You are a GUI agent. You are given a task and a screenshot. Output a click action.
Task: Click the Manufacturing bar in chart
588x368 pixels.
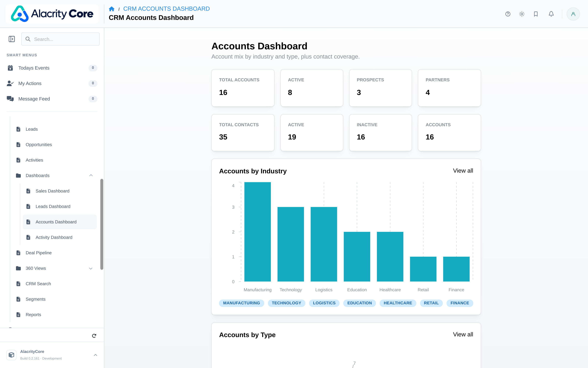[x=258, y=232]
